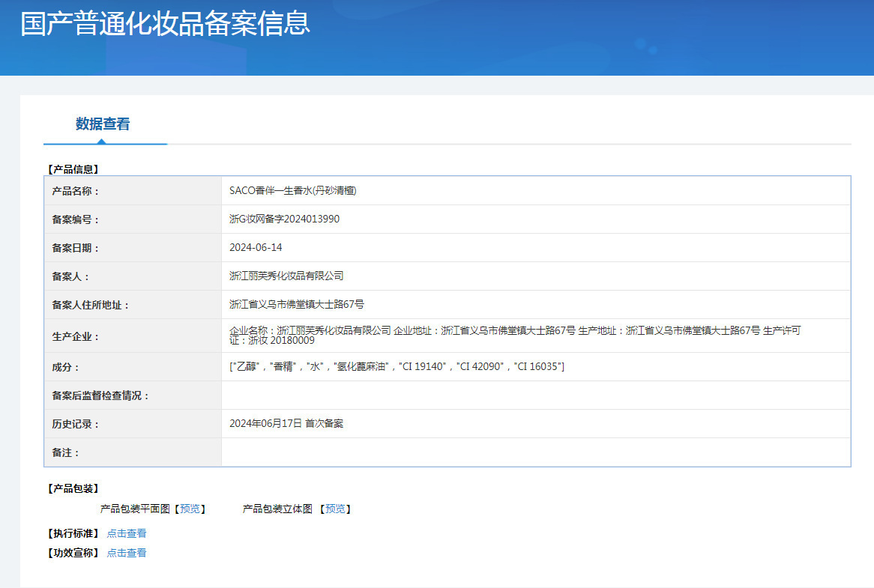Click the filer value 浙江丽芙秀化妆品有限公司
The image size is (874, 588).
click(x=286, y=276)
